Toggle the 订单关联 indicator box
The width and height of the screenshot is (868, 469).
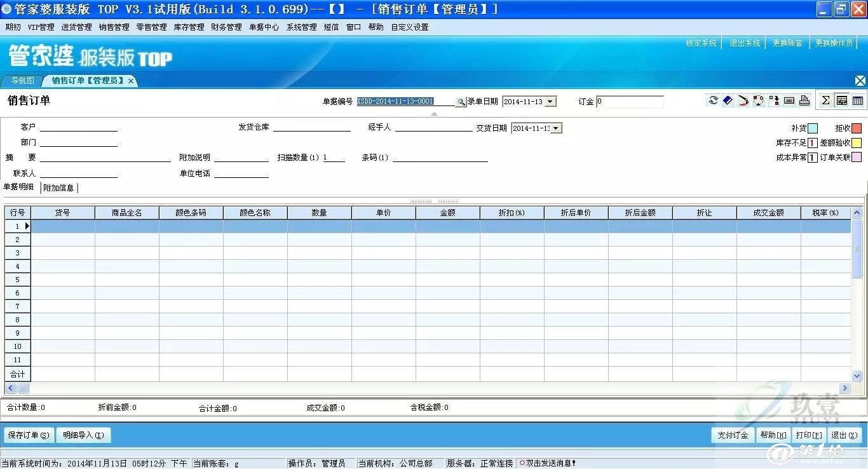[x=856, y=157]
